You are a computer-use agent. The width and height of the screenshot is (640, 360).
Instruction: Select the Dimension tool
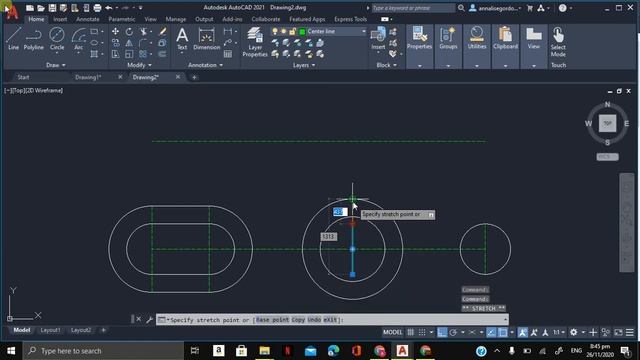pyautogui.click(x=207, y=39)
